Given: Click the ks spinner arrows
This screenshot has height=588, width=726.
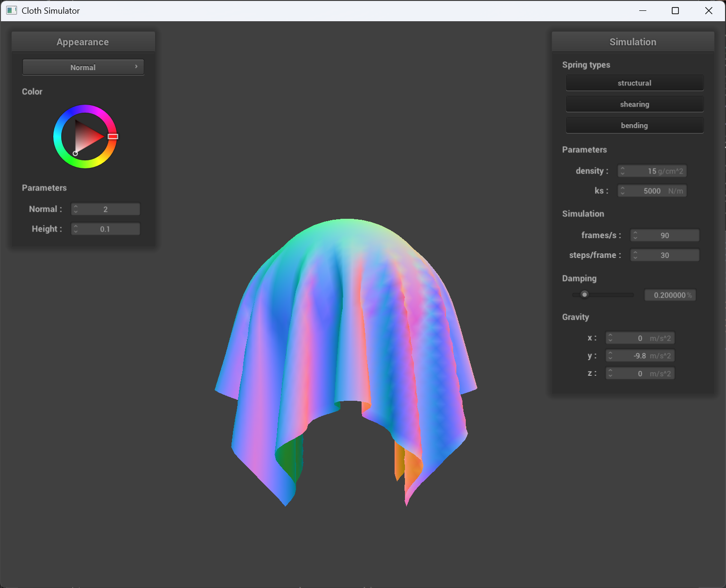Looking at the screenshot, I should 623,190.
